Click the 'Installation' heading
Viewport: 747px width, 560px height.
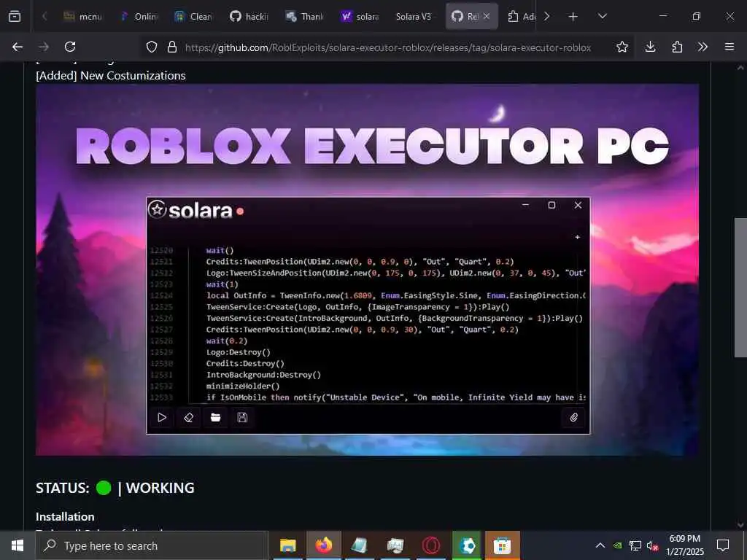coord(65,517)
